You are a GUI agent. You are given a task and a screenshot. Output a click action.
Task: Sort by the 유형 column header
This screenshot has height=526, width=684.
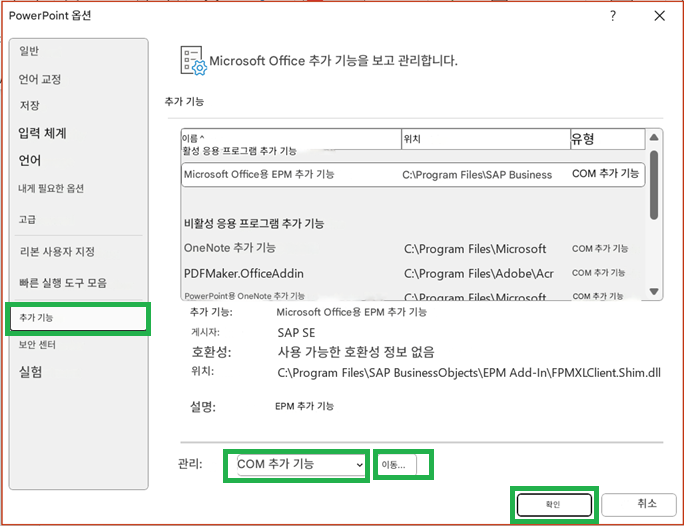coord(607,139)
